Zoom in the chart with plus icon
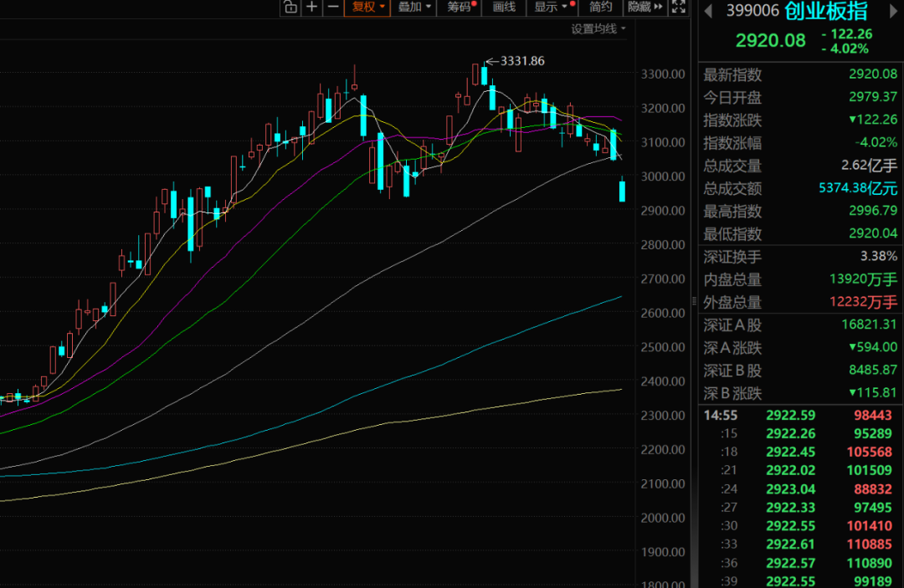Screen dimensions: 904x588 (x=311, y=8)
